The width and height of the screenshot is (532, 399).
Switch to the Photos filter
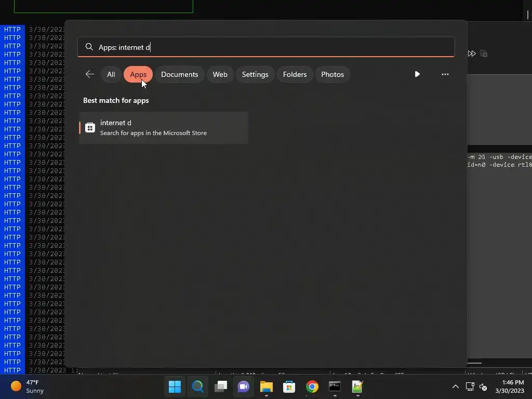[332, 74]
